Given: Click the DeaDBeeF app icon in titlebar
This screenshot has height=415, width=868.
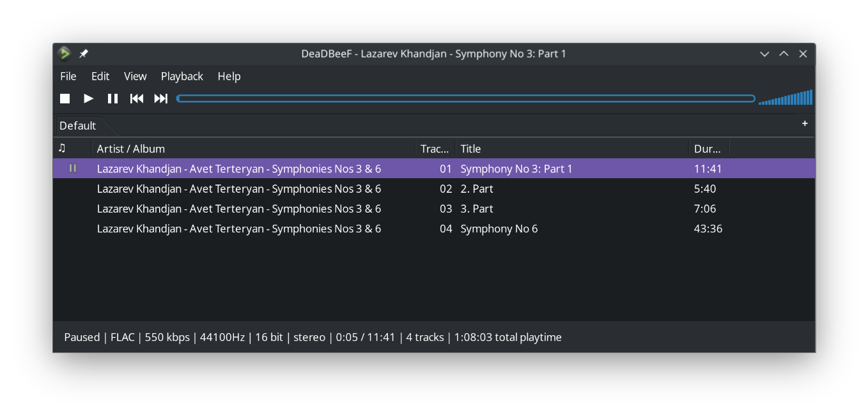Looking at the screenshot, I should tap(64, 54).
